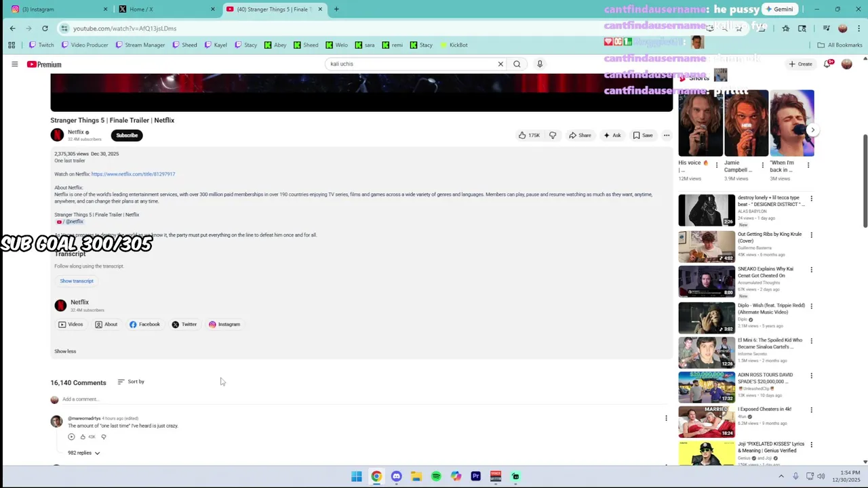868x488 pixels.
Task: Open Netflix Facebook link chip
Action: pos(145,324)
